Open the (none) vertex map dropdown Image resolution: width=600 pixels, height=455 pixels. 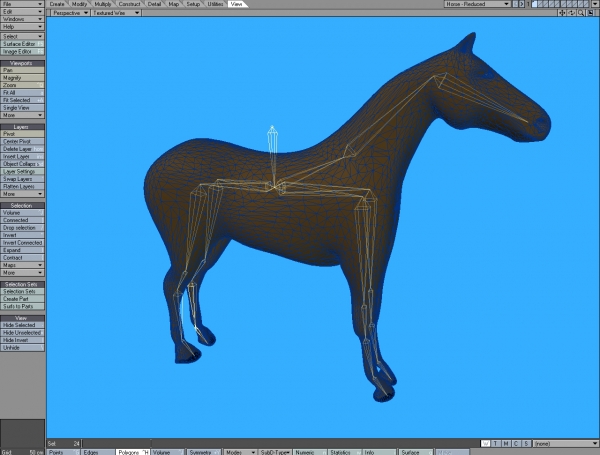(566, 444)
